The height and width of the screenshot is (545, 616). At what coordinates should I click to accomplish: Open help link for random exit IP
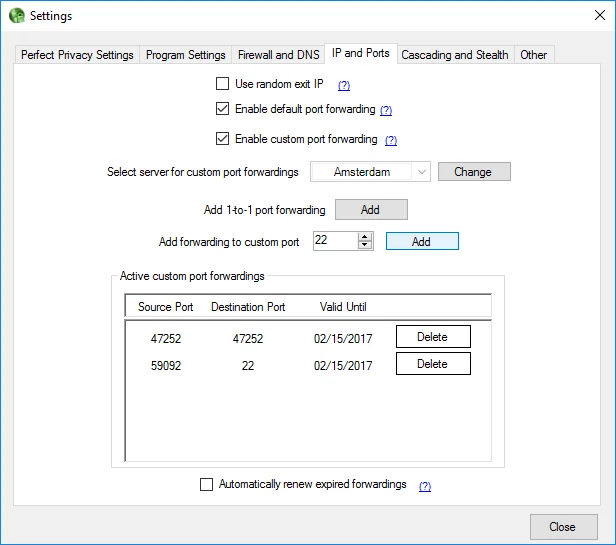(344, 86)
